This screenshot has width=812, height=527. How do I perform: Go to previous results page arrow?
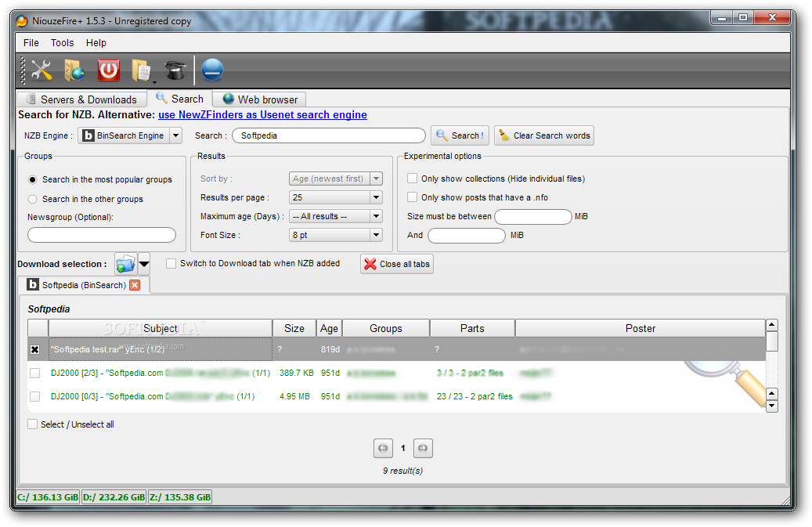[x=383, y=449]
